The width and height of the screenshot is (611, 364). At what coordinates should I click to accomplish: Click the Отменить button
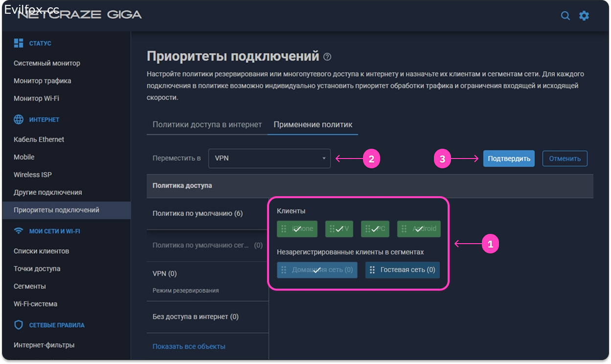point(565,159)
